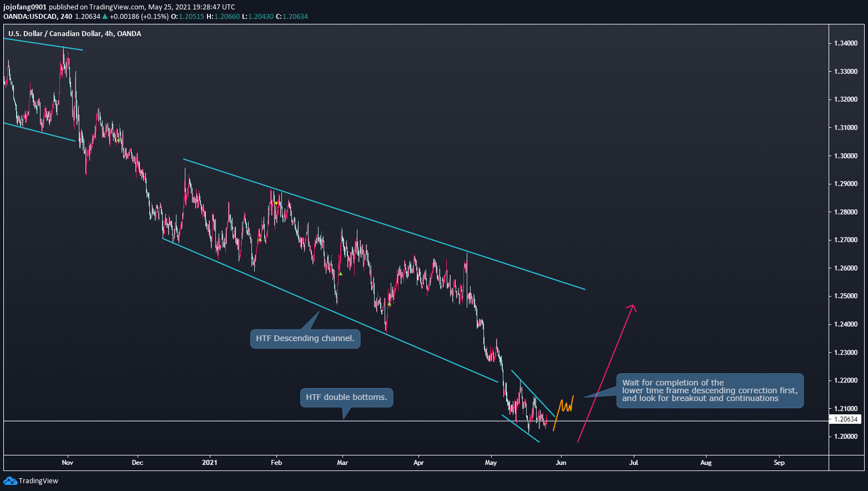Click the Apr label on time axis
Screen dimensions: 868x491
click(x=418, y=462)
